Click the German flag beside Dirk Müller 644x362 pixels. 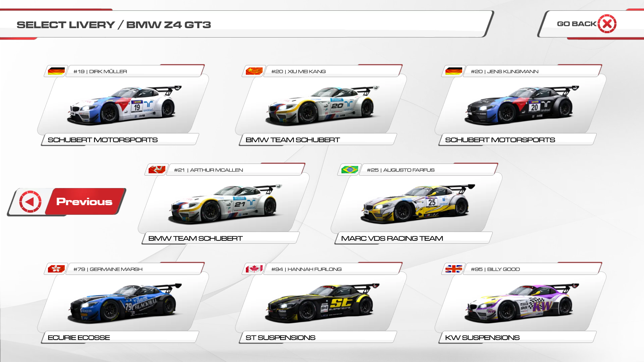point(56,71)
